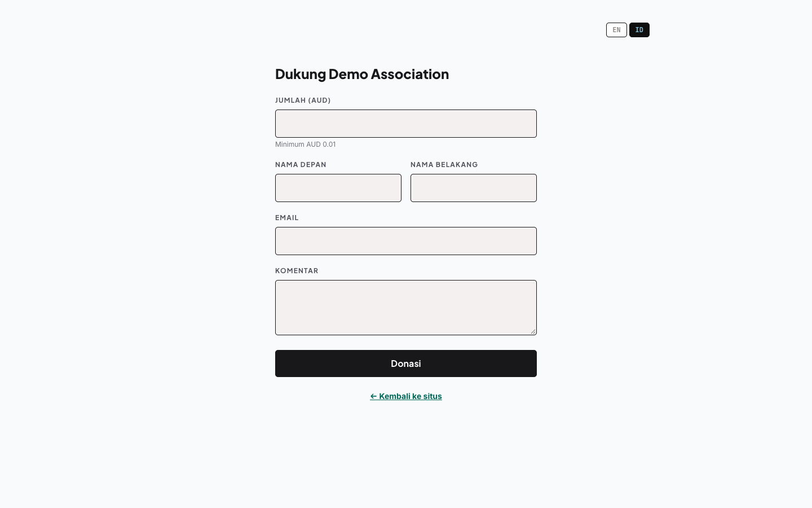Click into the Nama Belakang field
The width and height of the screenshot is (812, 508).
pos(474,188)
